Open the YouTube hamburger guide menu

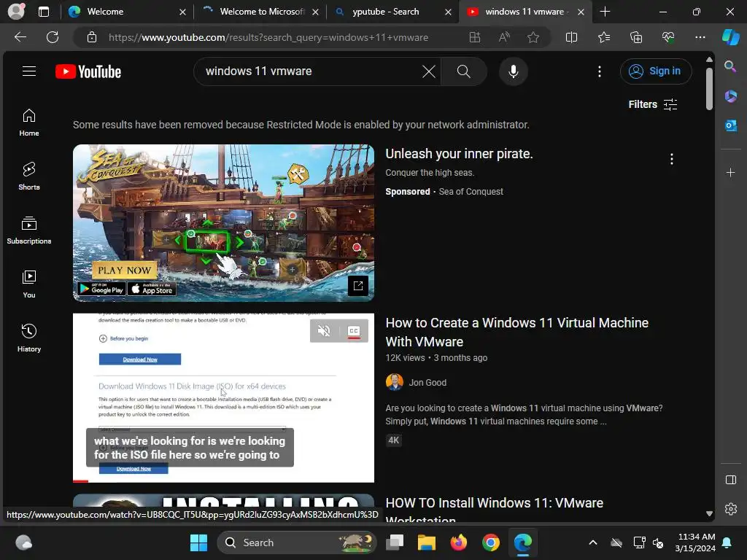pyautogui.click(x=29, y=71)
